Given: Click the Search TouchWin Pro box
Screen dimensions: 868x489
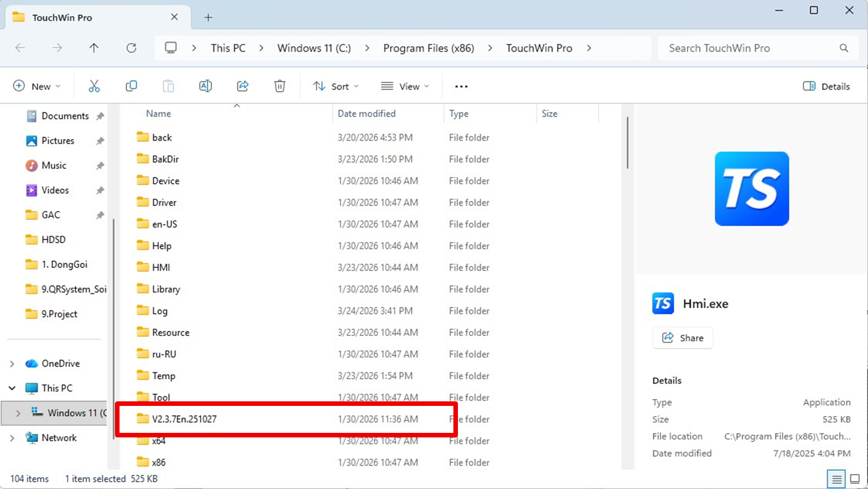Looking at the screenshot, I should tap(748, 48).
